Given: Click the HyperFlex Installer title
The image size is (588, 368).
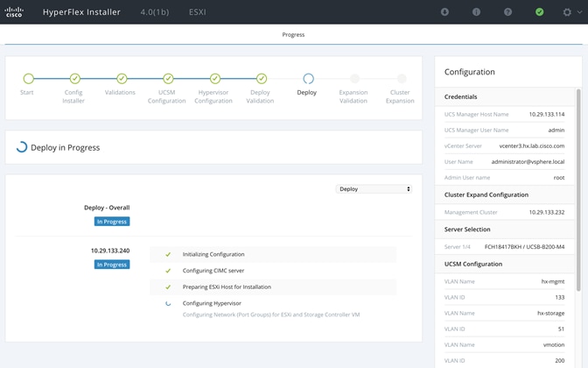Looking at the screenshot, I should click(x=81, y=12).
